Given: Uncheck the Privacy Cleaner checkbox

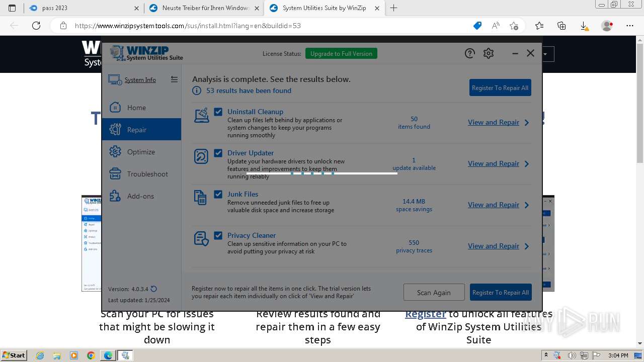Looking at the screenshot, I should pyautogui.click(x=218, y=235).
